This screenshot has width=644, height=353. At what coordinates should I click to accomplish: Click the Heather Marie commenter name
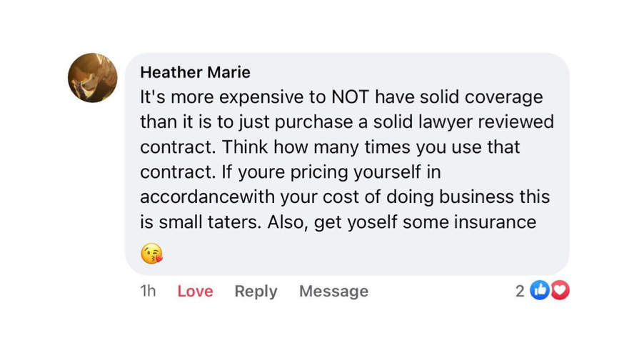pyautogui.click(x=195, y=72)
